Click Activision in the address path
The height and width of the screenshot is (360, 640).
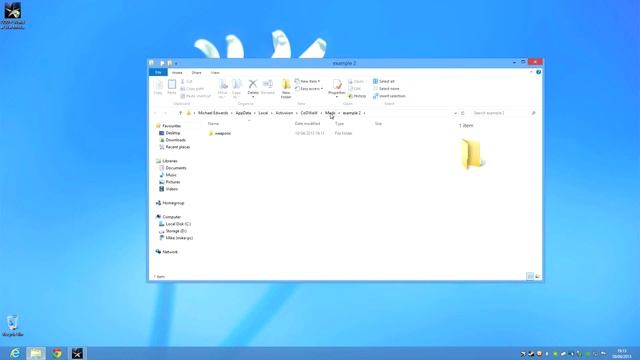[x=284, y=113]
